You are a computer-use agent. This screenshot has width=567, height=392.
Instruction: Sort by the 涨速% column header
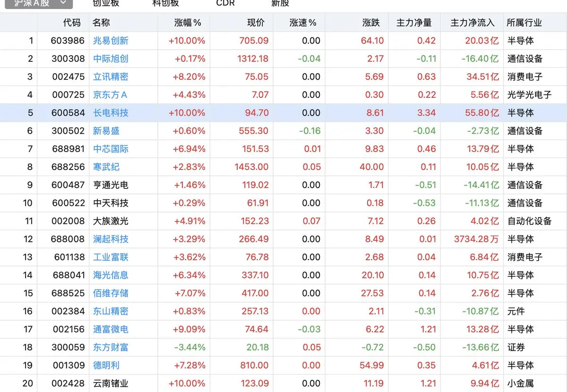point(303,23)
